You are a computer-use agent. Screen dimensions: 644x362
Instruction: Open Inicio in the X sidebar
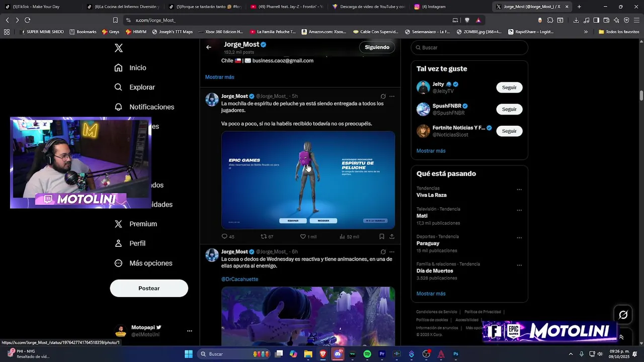point(130,68)
